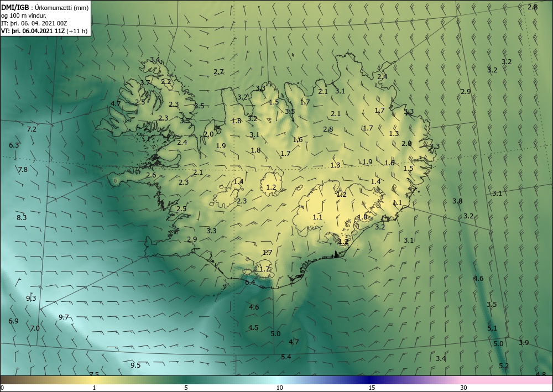Viewport: 553px width, 392px height.
Task: Click the 7.8 value on the map
Action: 23,170
